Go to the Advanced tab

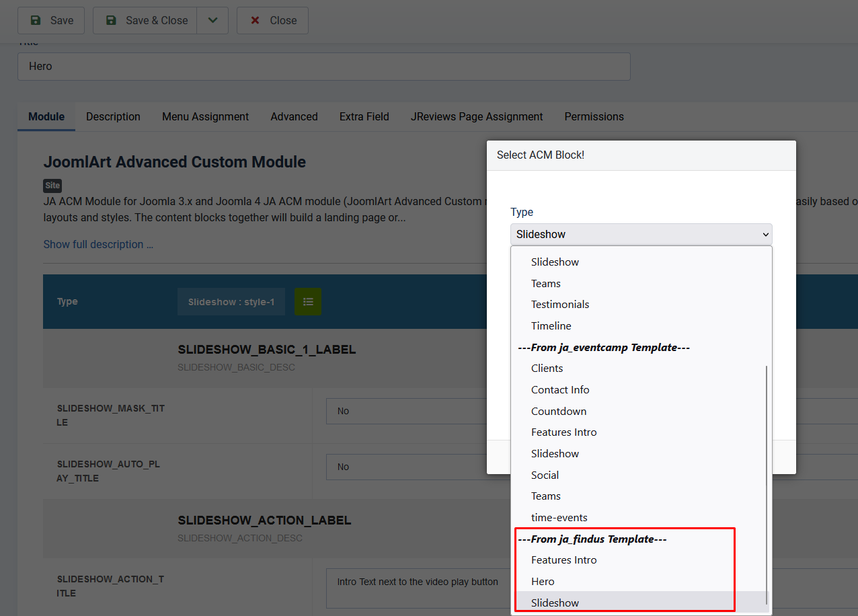pos(294,116)
